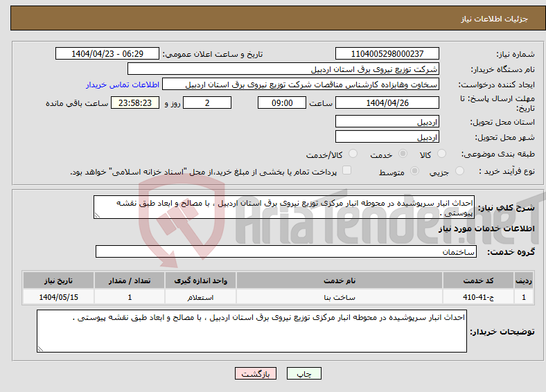Click the row number cell in ردیف column
This screenshot has height=392, width=546.
pos(524,297)
